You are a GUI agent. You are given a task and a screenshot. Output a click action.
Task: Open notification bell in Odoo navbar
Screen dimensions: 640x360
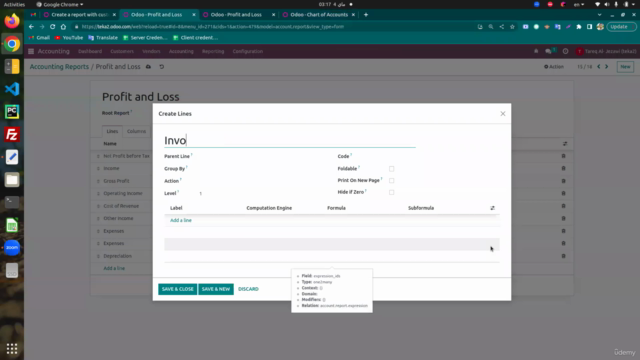(536, 51)
